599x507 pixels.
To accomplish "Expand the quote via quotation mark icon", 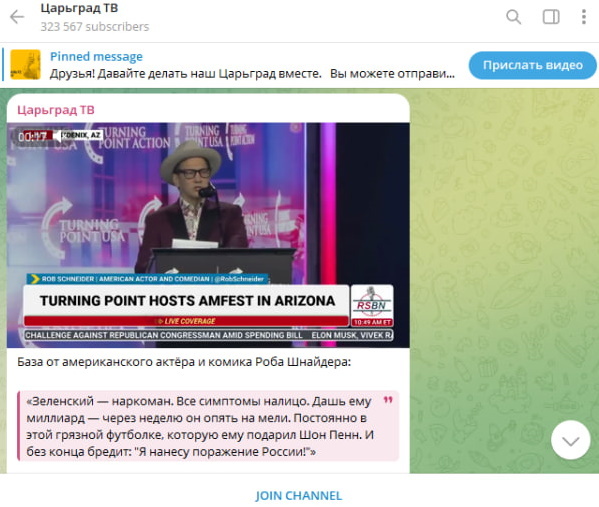I will click(x=388, y=400).
